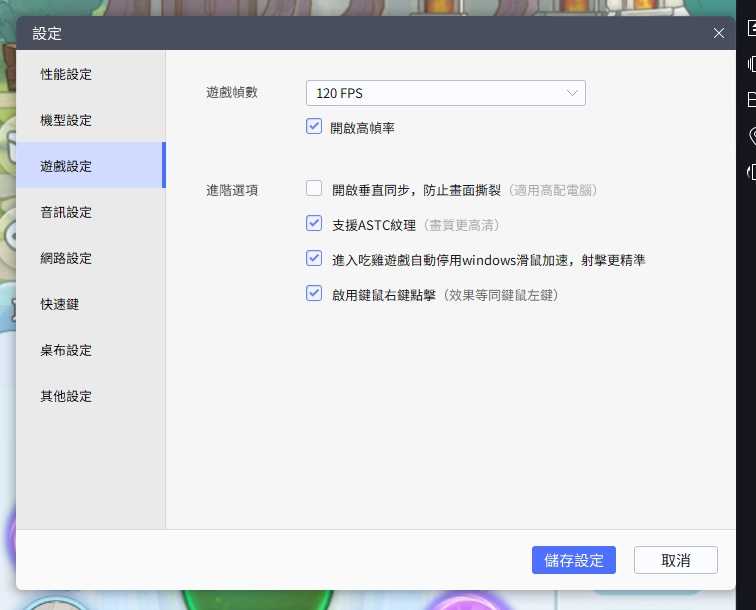Click the 進階選項 label

[232, 190]
